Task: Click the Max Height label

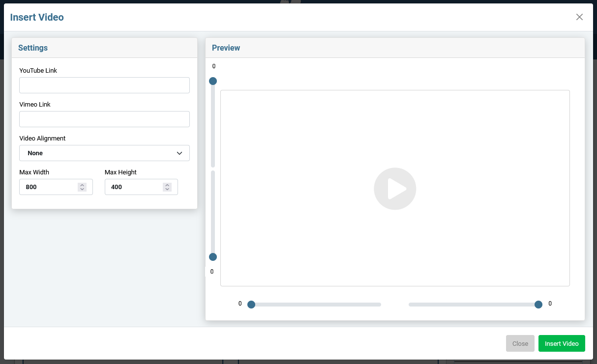Action: 120,172
